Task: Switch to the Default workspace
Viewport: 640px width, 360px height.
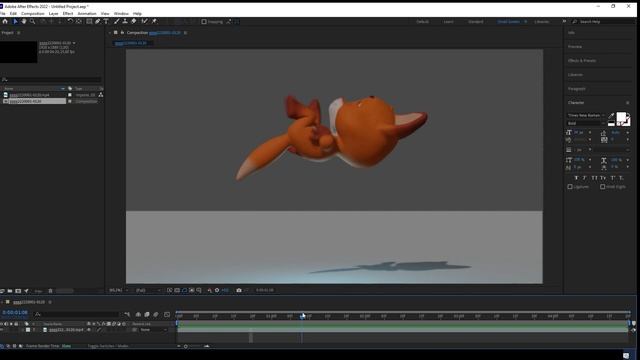Action: (422, 22)
